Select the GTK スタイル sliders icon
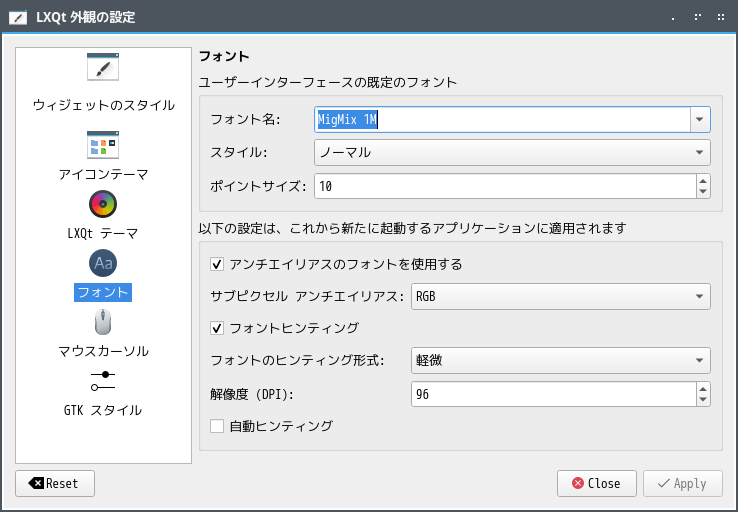The image size is (738, 512). (103, 381)
